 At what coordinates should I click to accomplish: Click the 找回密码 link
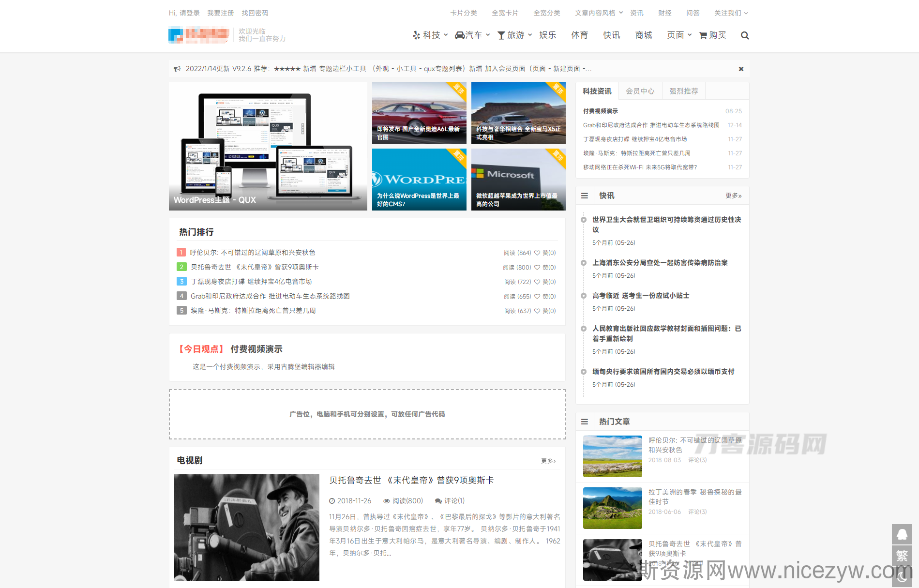pos(255,13)
